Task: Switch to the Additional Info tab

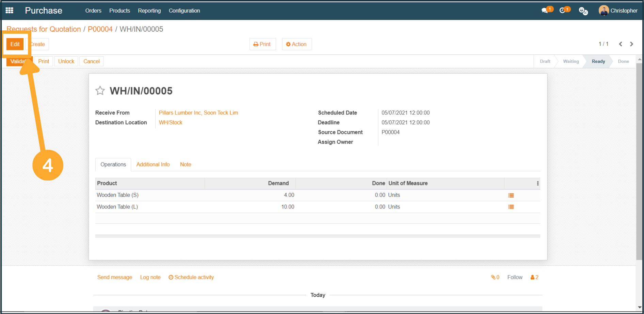Action: [153, 164]
